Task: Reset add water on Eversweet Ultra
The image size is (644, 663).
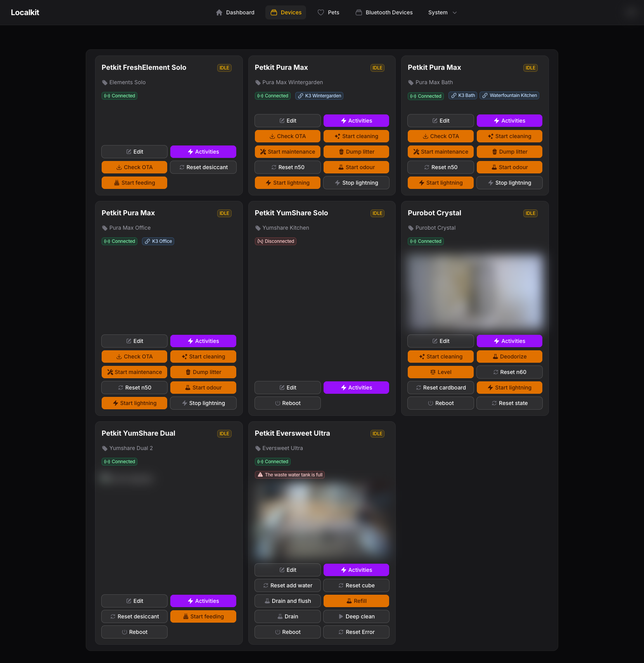Action: [x=287, y=585]
